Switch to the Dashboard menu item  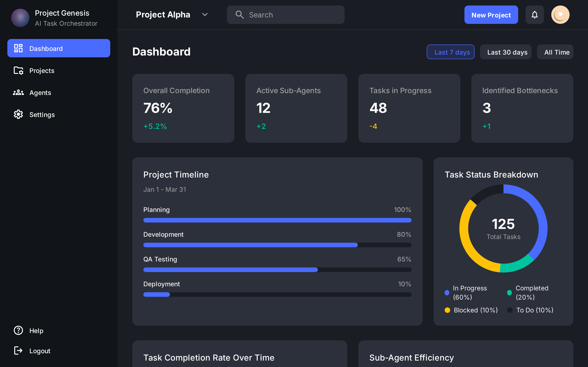(x=46, y=48)
